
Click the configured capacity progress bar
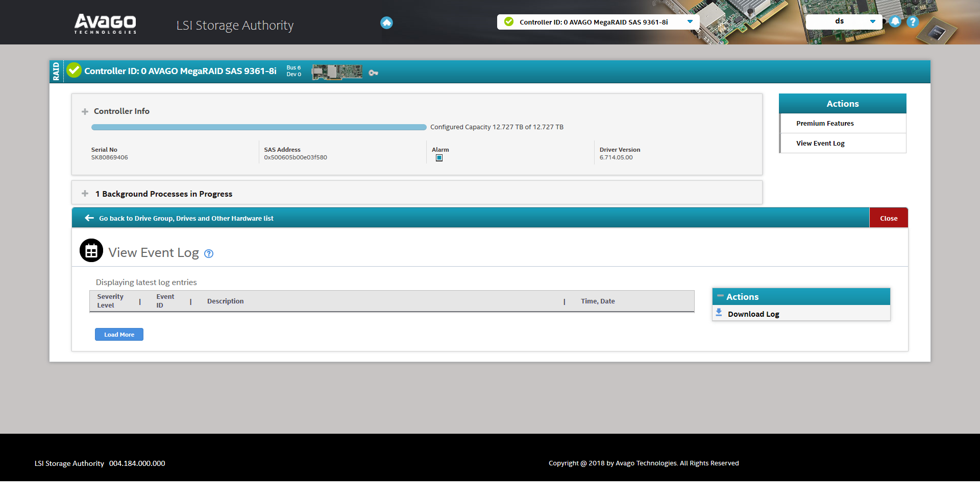tap(259, 127)
